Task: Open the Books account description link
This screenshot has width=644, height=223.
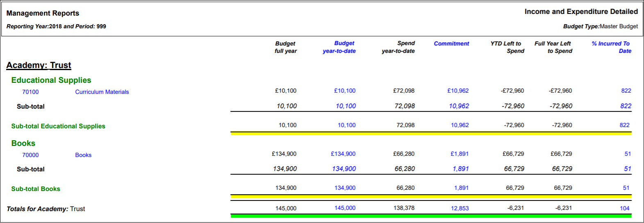Action: point(83,155)
